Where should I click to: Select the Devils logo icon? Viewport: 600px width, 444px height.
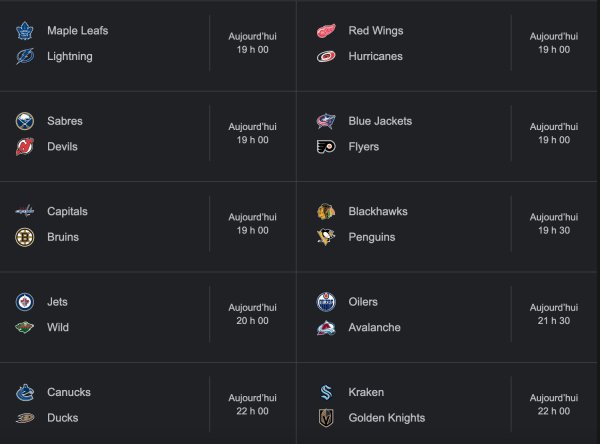click(25, 147)
